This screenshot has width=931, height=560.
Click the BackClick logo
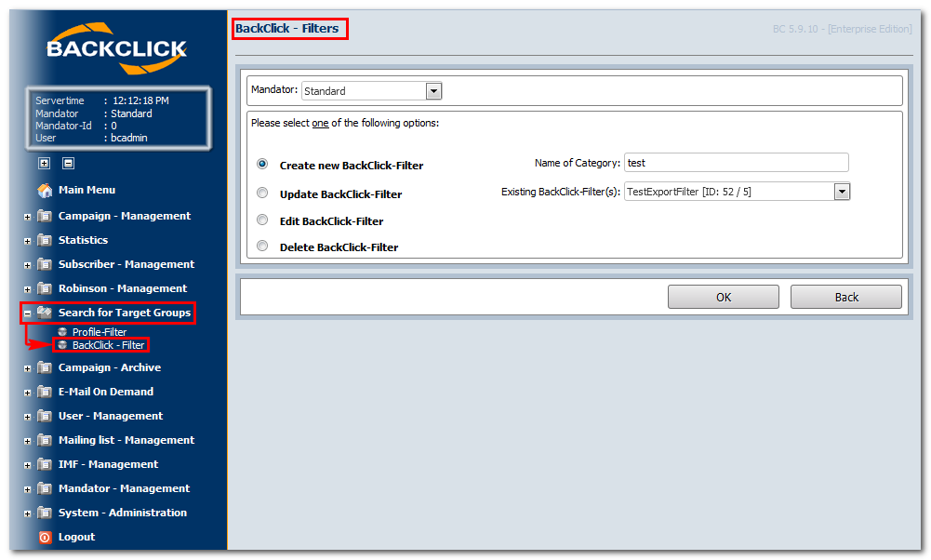click(x=116, y=48)
